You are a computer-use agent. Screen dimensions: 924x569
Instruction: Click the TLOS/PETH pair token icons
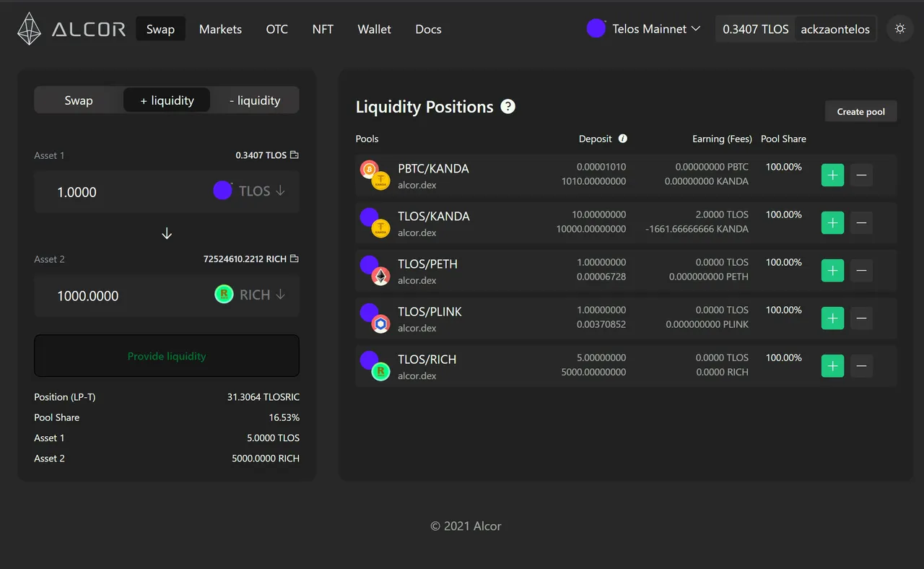375,271
